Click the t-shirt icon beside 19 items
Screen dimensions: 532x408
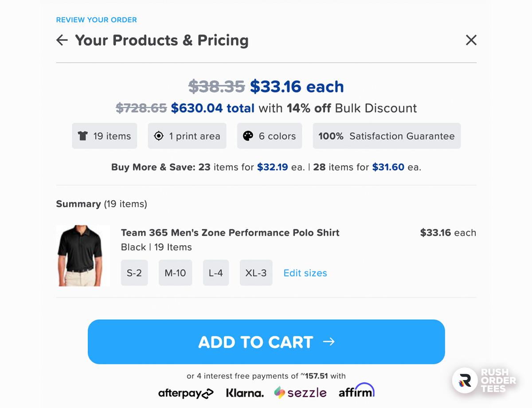tap(82, 136)
